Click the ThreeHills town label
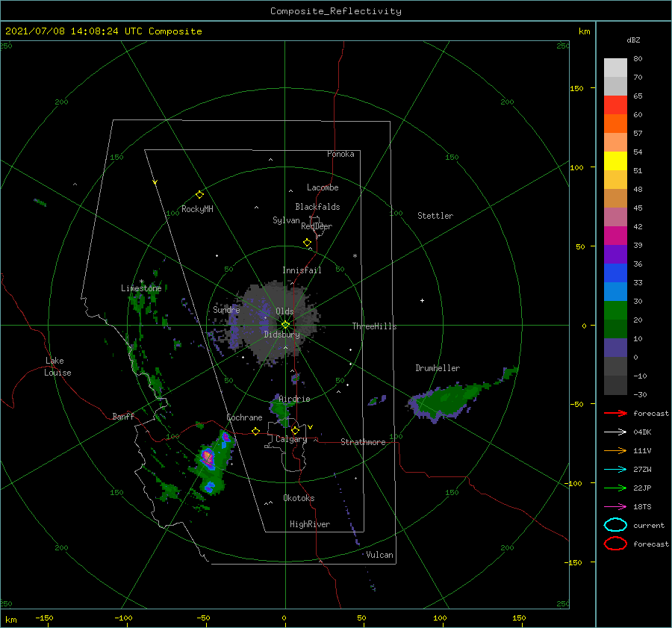This screenshot has height=628, width=672. (374, 326)
